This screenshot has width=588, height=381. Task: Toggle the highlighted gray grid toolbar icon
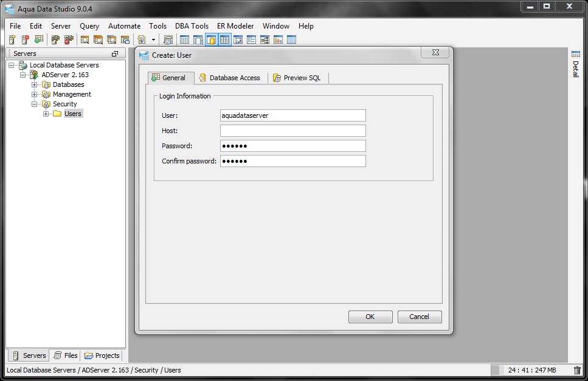224,39
